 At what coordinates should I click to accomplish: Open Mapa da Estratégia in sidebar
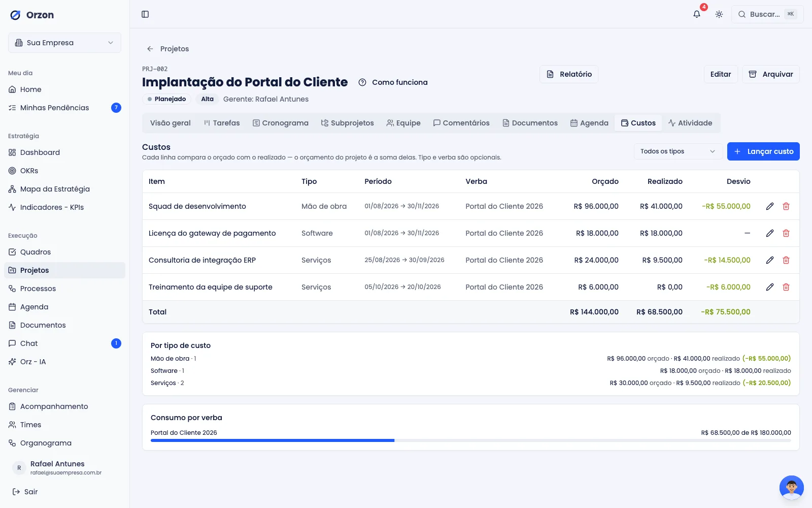[x=64, y=189]
